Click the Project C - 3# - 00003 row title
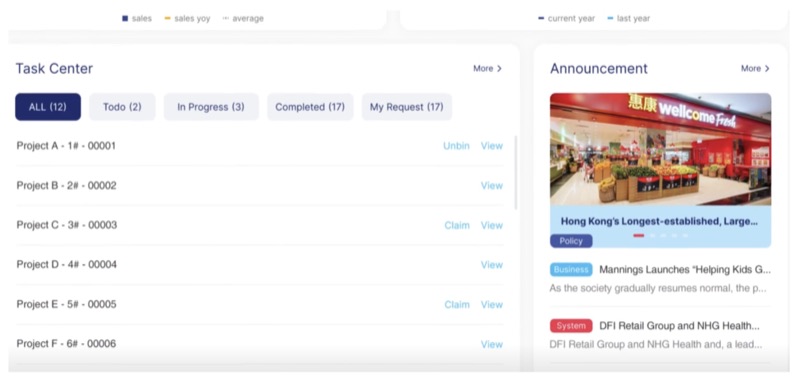 67,225
